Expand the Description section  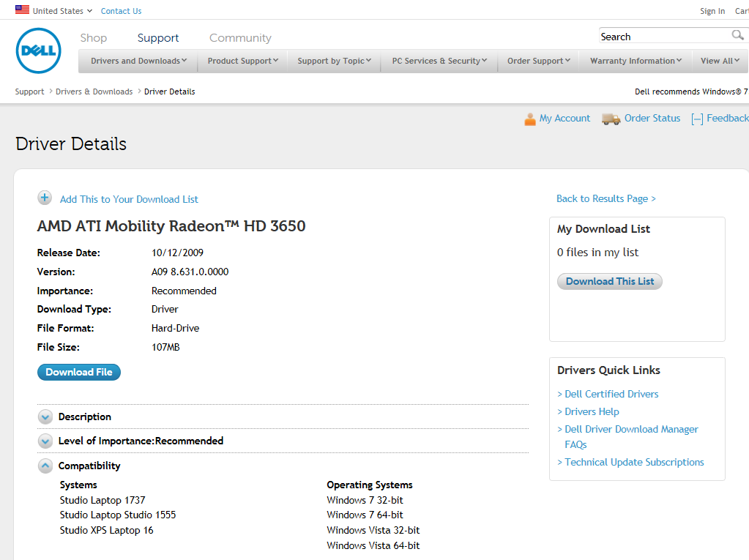45,417
